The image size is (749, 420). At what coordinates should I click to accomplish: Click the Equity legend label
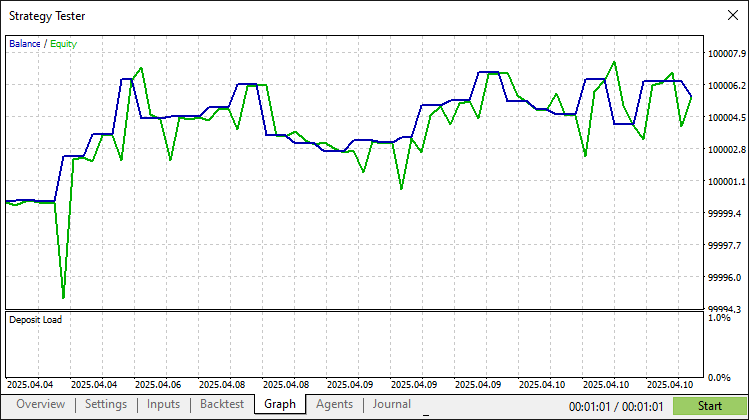(x=64, y=44)
